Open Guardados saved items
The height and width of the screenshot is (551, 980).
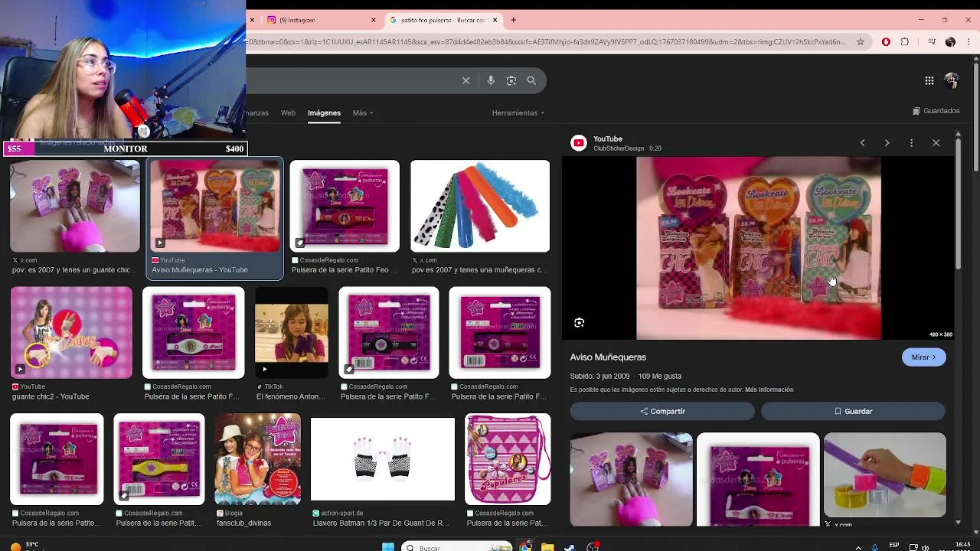936,111
